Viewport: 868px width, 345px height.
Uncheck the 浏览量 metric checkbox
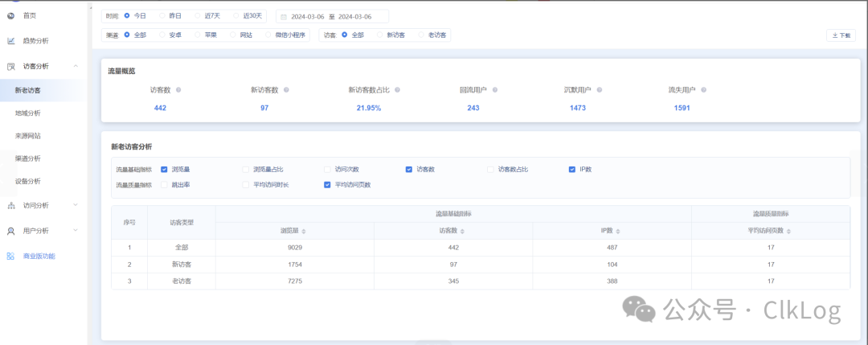(164, 170)
